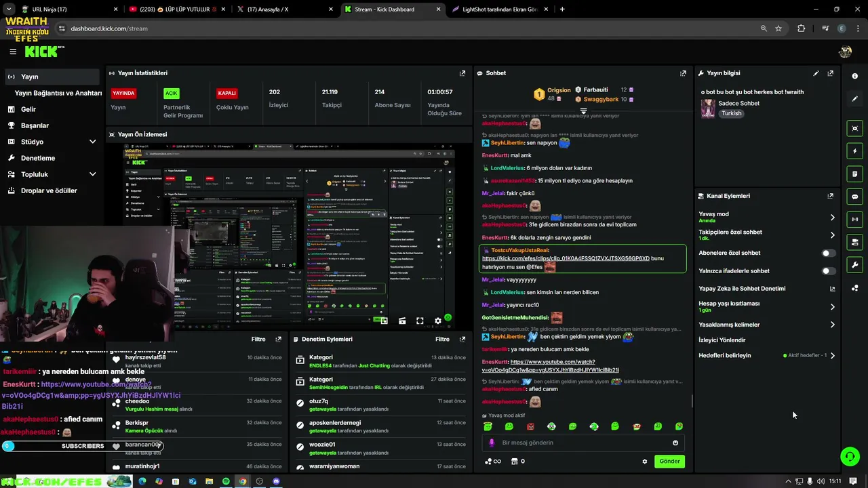Click the Partnerlik Gelir Programı AÇIK badge

click(x=171, y=94)
